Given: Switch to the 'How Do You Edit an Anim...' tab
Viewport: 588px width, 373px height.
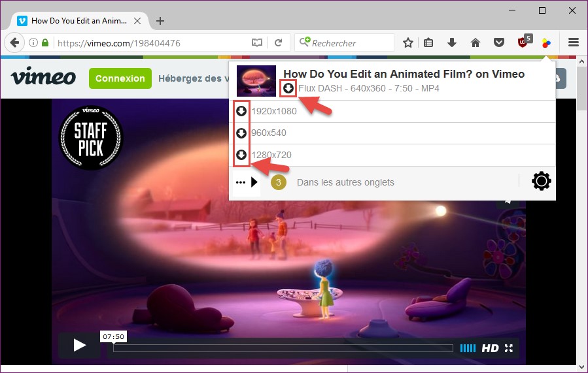Looking at the screenshot, I should 78,21.
